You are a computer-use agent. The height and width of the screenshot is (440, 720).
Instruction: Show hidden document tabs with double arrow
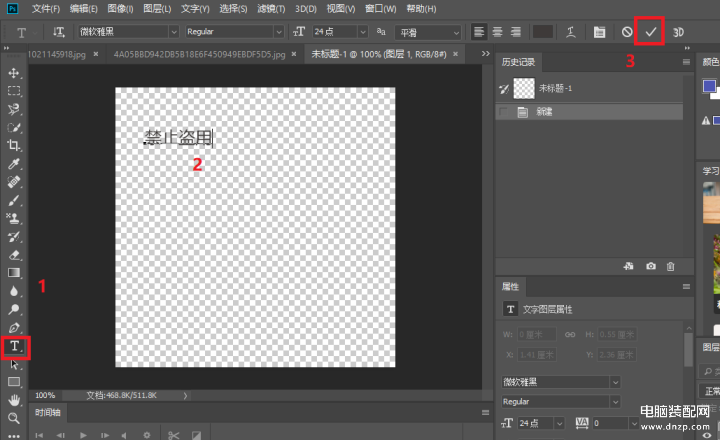pos(485,54)
